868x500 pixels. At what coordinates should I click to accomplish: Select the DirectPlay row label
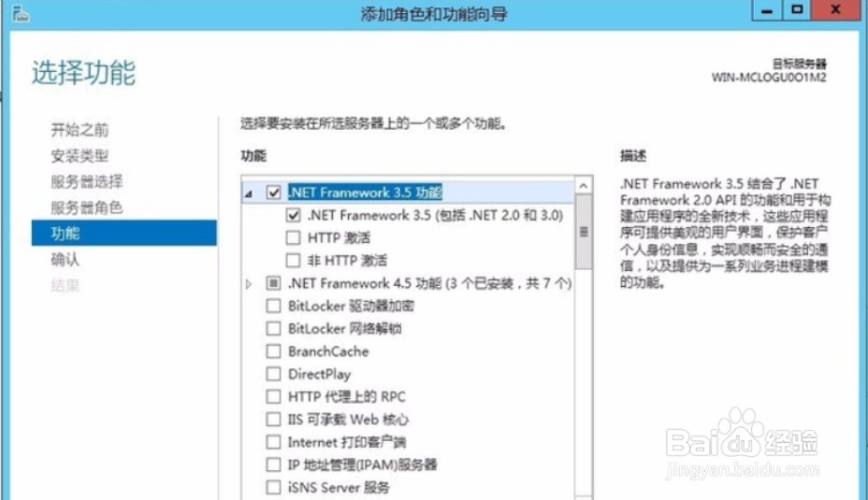(319, 374)
